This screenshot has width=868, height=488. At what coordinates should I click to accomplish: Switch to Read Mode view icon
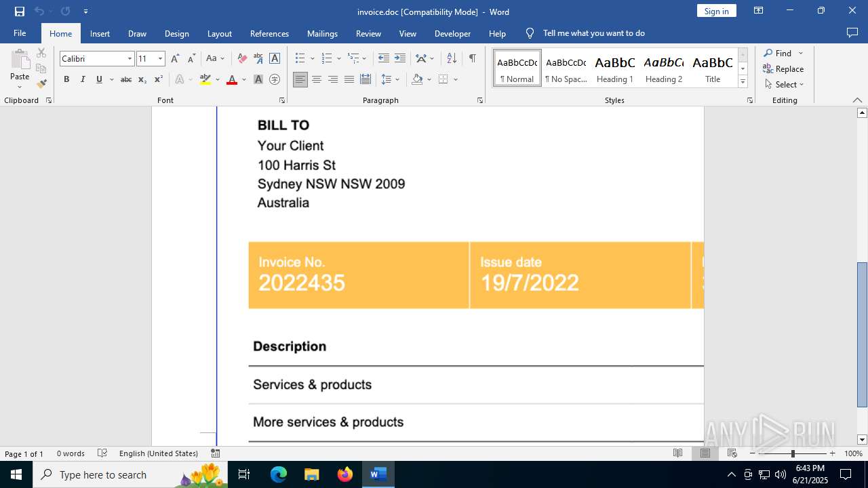(x=677, y=453)
